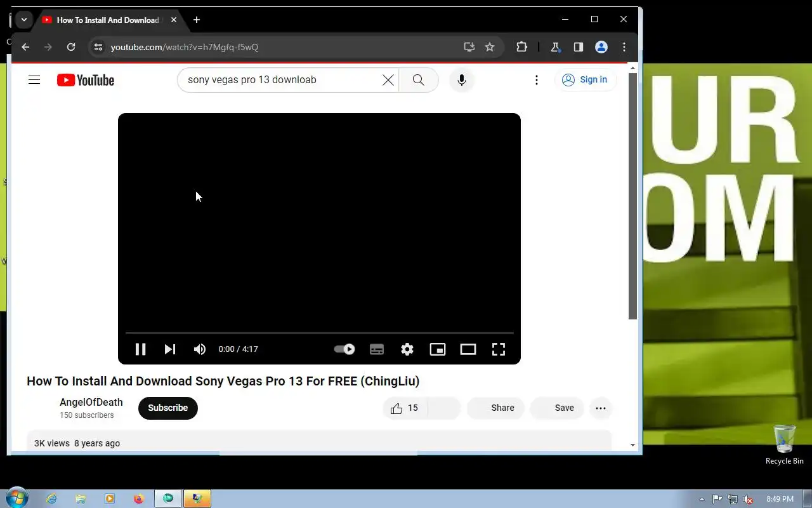Skip to the next video
The width and height of the screenshot is (812, 508).
click(170, 349)
